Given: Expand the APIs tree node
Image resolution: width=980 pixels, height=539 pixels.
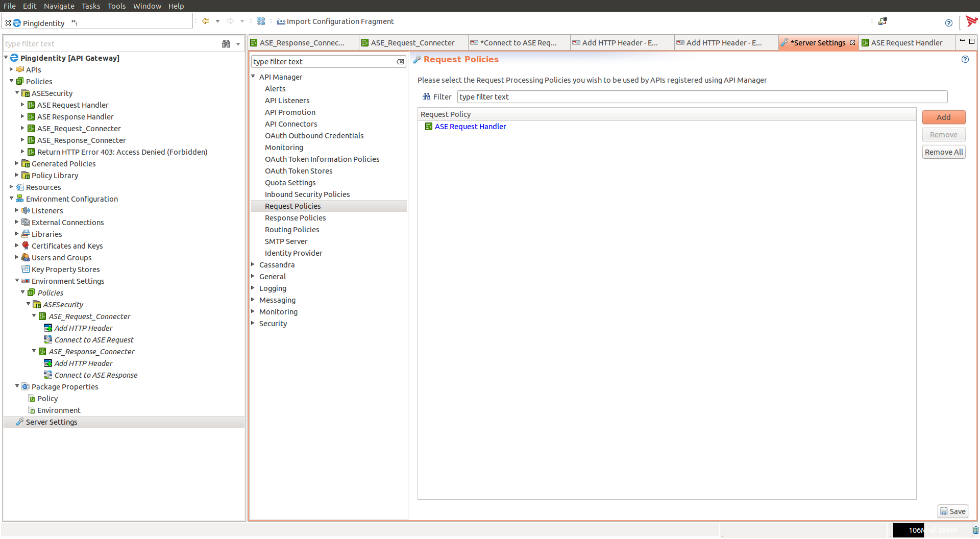Looking at the screenshot, I should tap(11, 69).
